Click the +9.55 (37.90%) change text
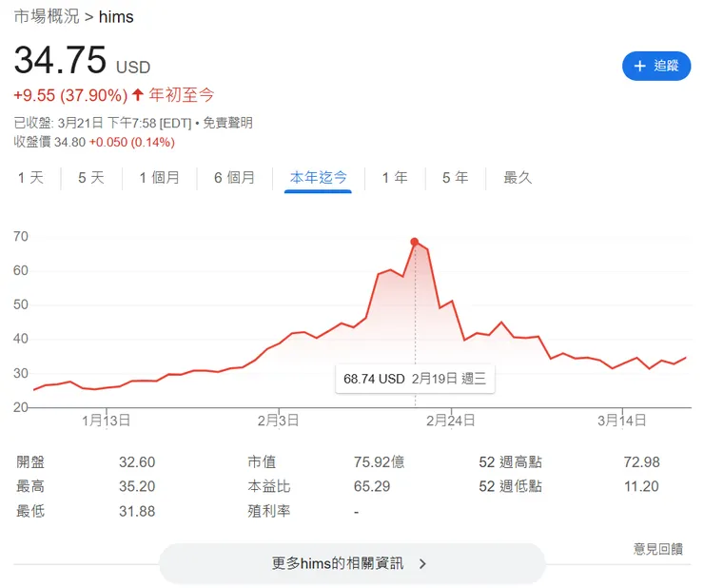 point(70,95)
